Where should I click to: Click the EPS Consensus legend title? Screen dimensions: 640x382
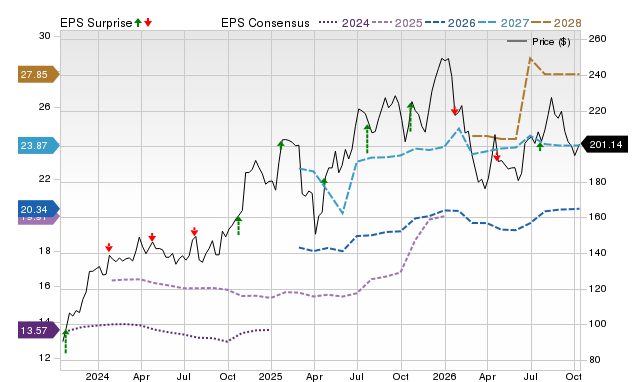pos(265,23)
